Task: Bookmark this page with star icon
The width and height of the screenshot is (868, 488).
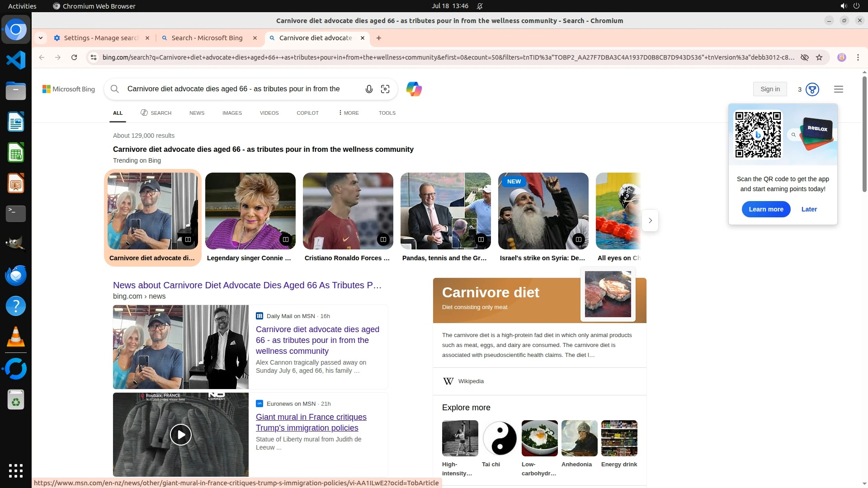Action: pos(819,57)
